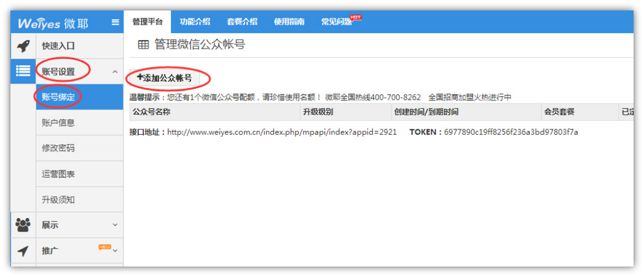Expand the 推广 section chevron
The image size is (644, 277).
point(115,251)
